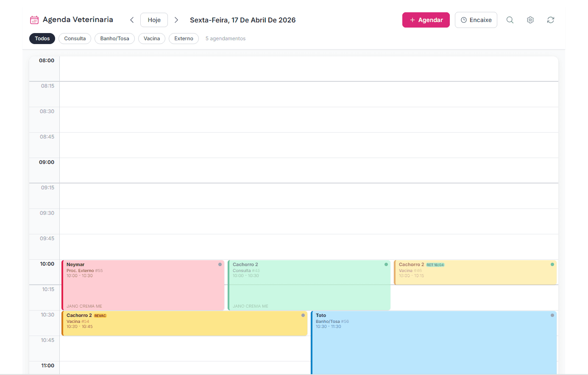Click status dot on Neymar appointment
This screenshot has height=375, width=588.
click(x=220, y=264)
